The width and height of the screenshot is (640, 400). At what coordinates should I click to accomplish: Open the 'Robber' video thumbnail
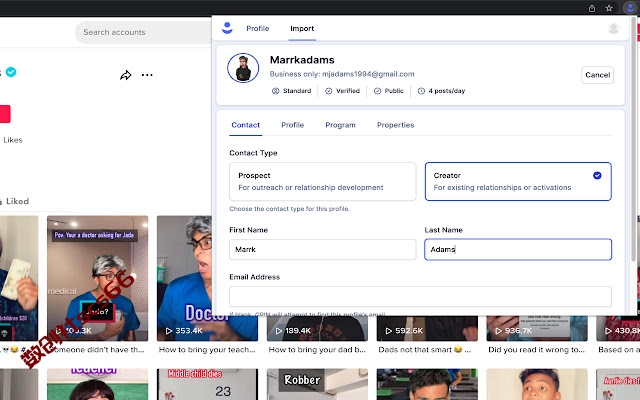pos(317,384)
